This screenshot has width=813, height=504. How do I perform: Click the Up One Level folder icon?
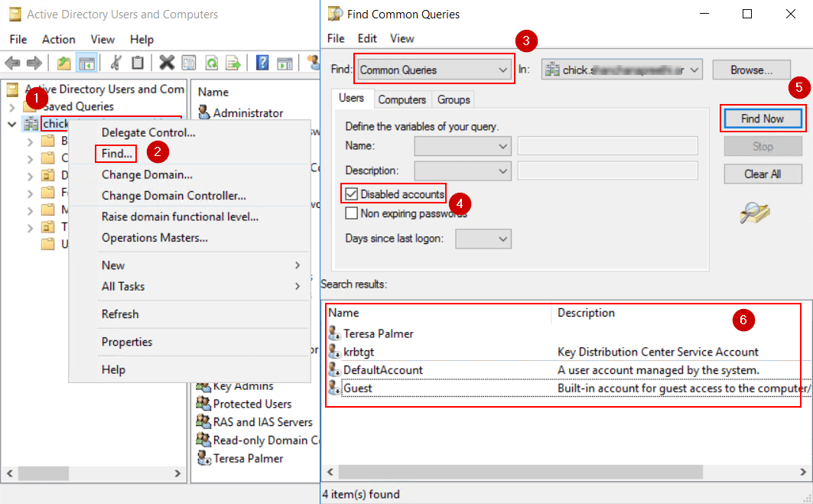[x=63, y=63]
